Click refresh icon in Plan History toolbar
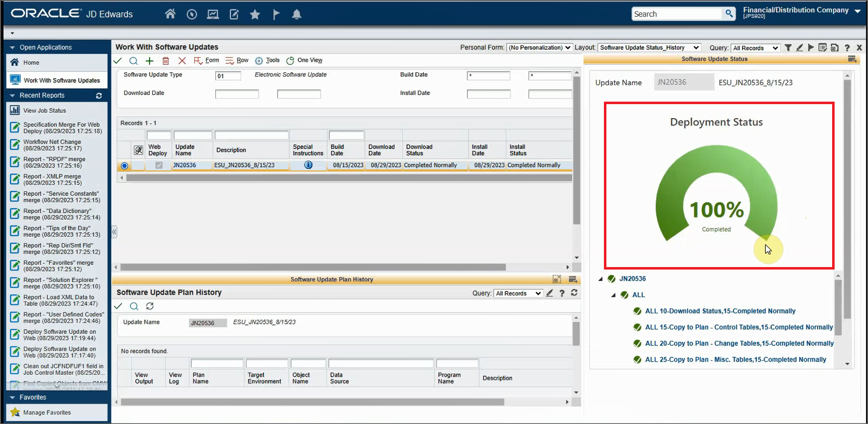 click(x=150, y=306)
